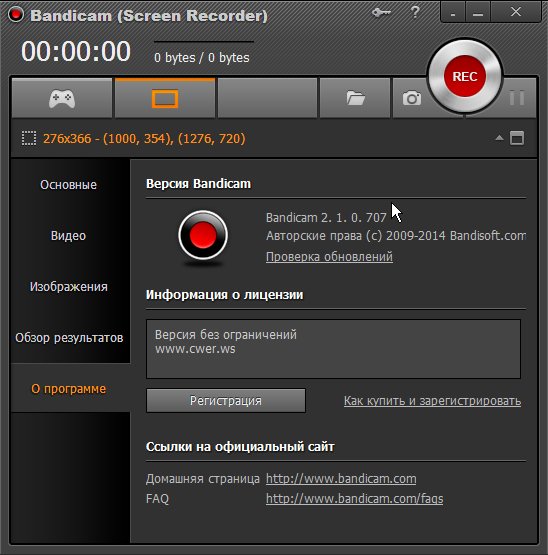Click the dotted selection area icon
The height and width of the screenshot is (555, 548).
29,138
